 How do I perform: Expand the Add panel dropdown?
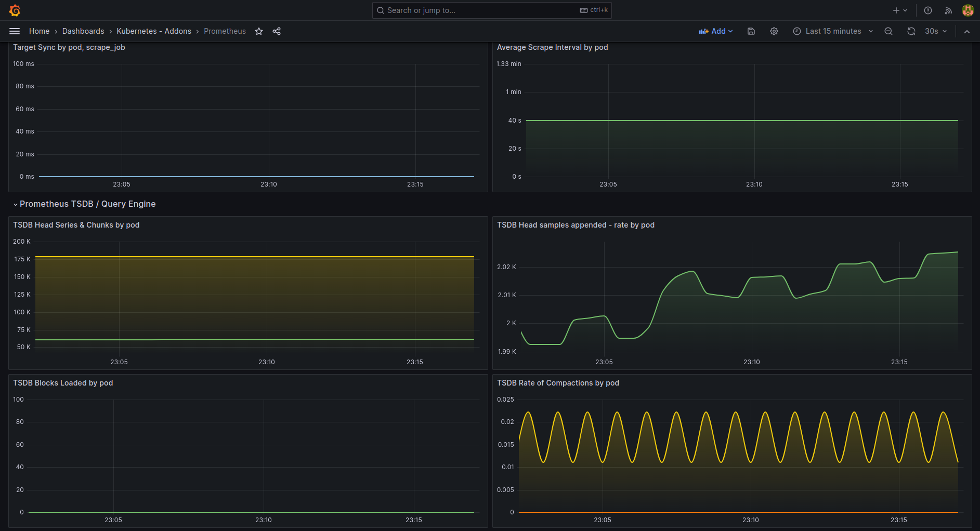[x=716, y=31]
